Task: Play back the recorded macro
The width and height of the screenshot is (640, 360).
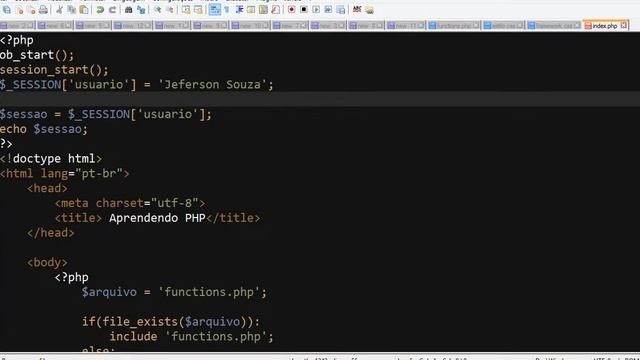Action: coord(316,10)
